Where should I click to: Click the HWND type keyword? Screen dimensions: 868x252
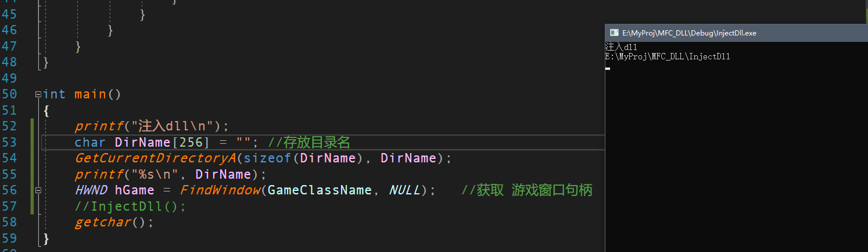[x=91, y=190]
